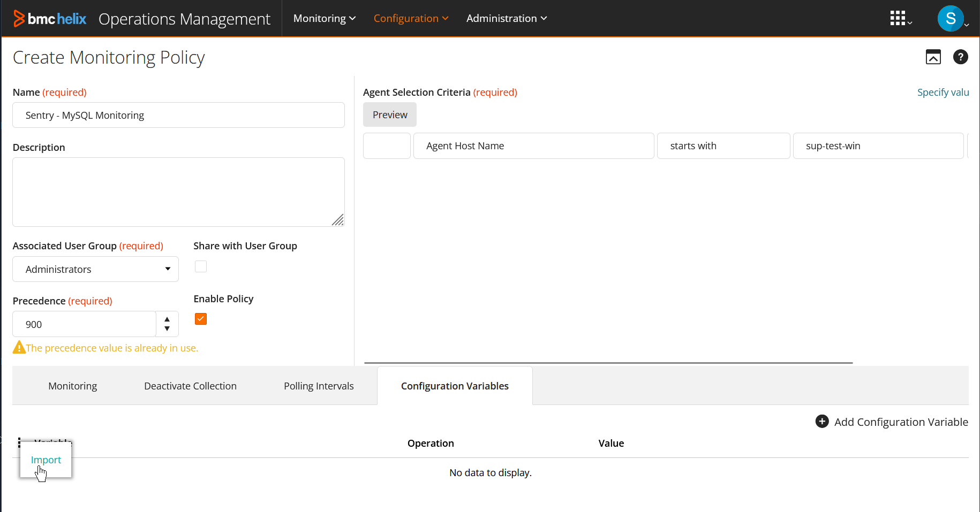The height and width of the screenshot is (512, 980).
Task: Click the image export icon near the help button
Action: [933, 57]
